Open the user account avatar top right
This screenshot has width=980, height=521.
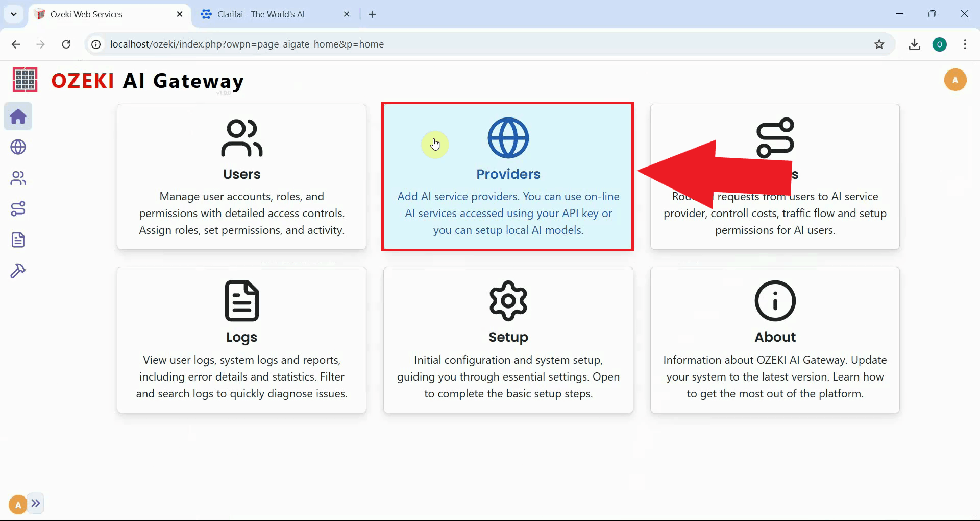click(955, 80)
